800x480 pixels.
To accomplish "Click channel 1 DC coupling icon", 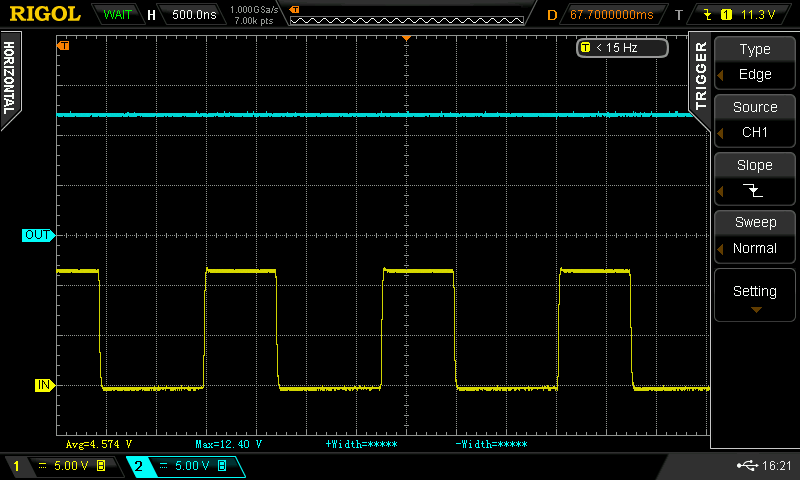I will (42, 466).
